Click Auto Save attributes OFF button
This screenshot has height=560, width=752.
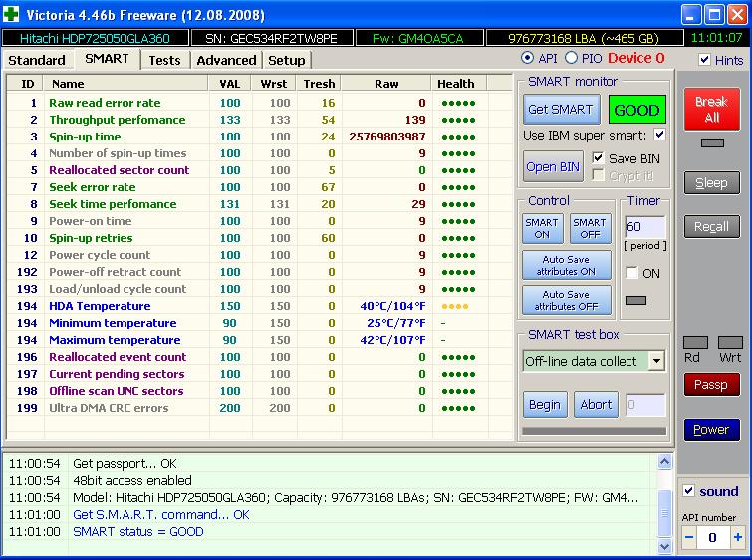(566, 300)
